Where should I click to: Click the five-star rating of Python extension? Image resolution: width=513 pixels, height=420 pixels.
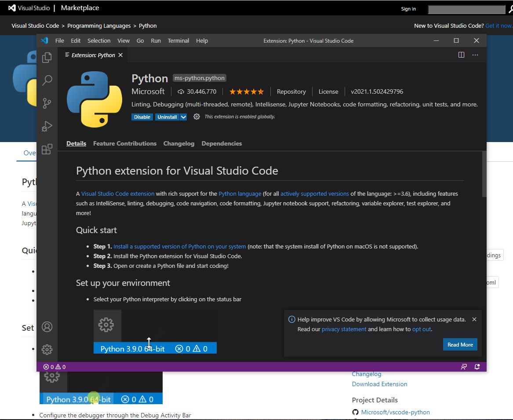246,91
